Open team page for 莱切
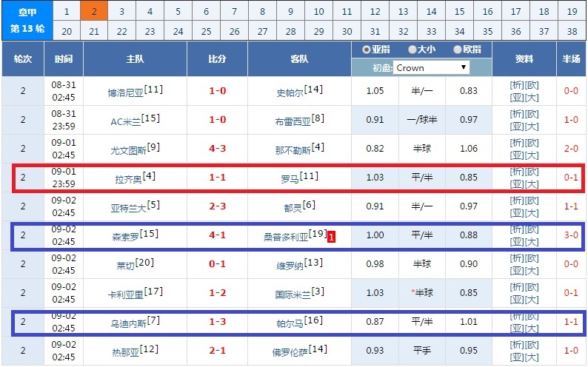The image size is (588, 367). [x=126, y=266]
